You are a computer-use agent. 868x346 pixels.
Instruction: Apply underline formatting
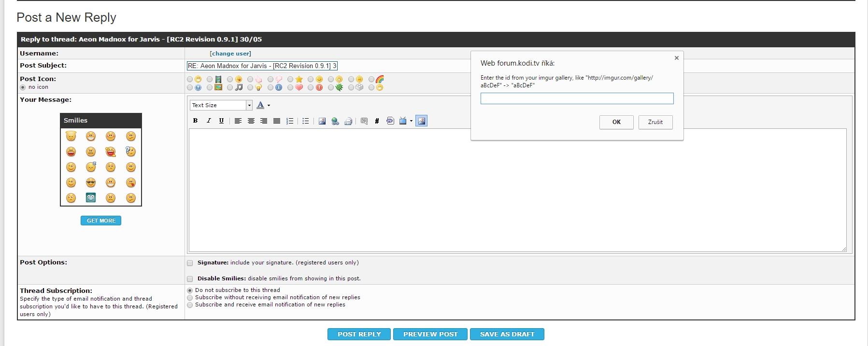[221, 121]
